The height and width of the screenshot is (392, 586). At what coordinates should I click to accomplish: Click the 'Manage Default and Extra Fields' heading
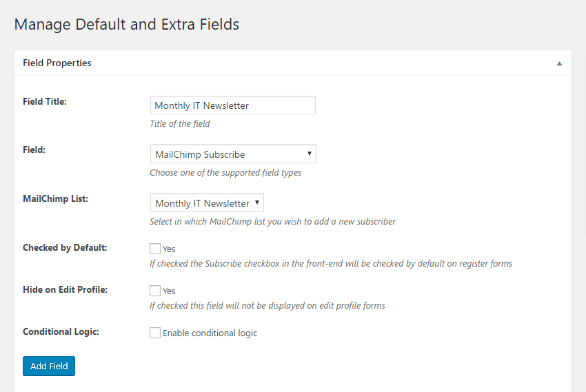[x=127, y=25]
